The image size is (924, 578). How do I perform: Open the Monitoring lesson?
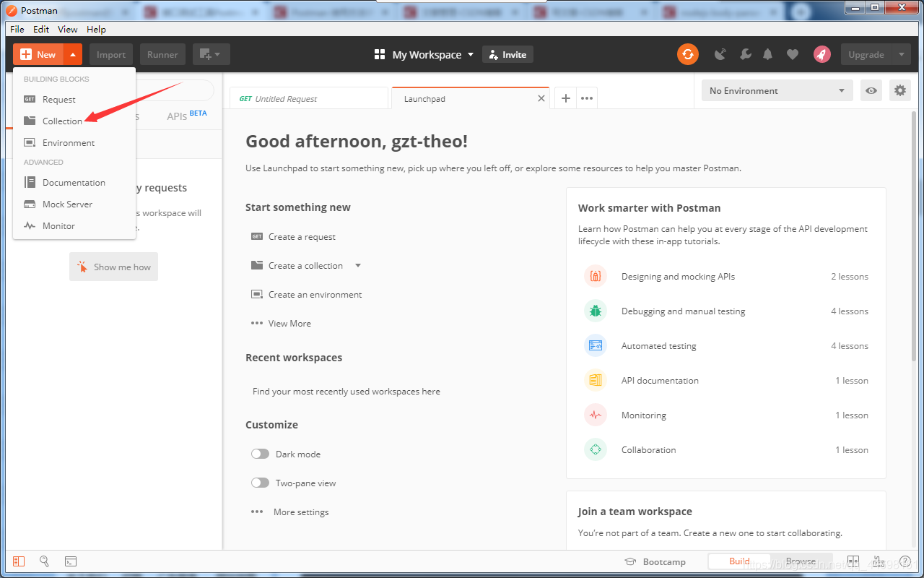[x=725, y=415]
